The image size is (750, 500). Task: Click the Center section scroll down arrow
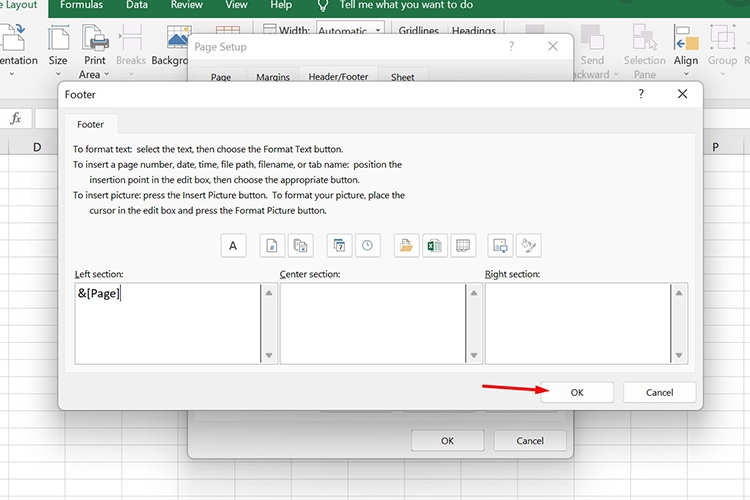pos(474,355)
